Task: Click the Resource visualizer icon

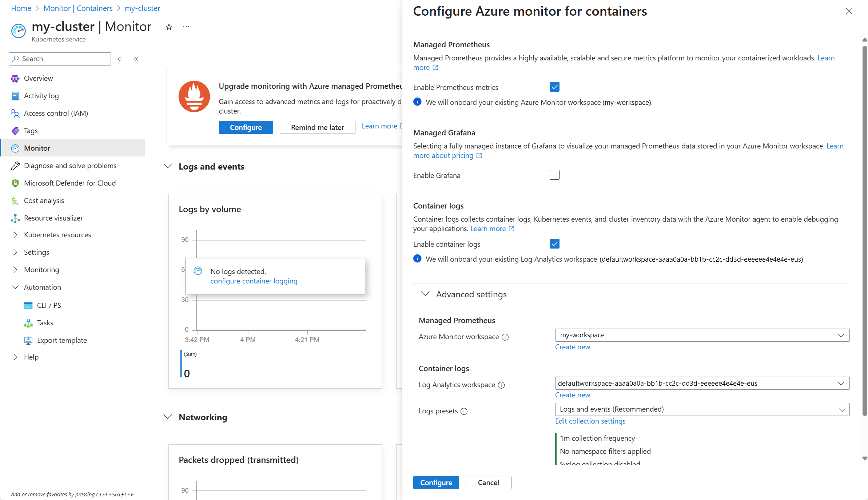Action: pos(15,218)
